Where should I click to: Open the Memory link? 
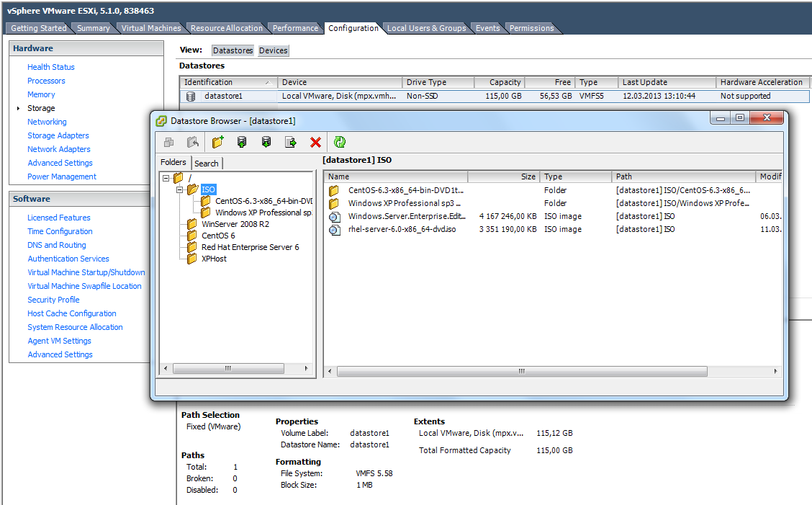41,94
